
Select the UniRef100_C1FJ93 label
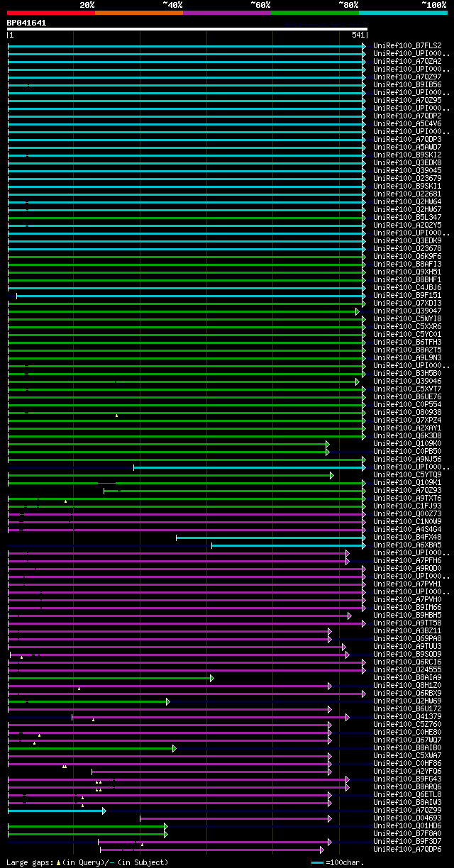point(407,506)
